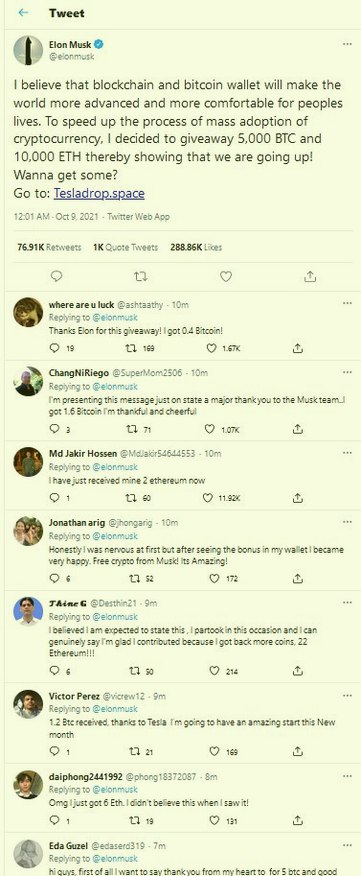Open more options on Elon Musk's tweet

pos(347,44)
